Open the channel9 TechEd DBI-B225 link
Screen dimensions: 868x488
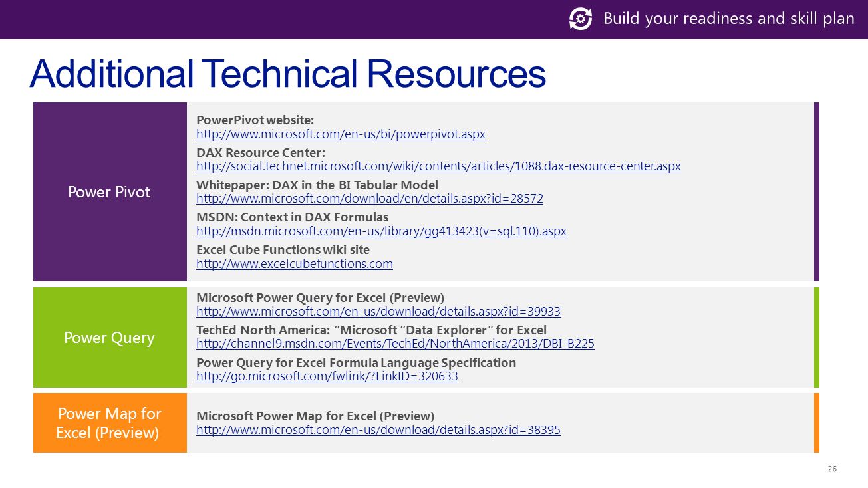pyautogui.click(x=396, y=344)
